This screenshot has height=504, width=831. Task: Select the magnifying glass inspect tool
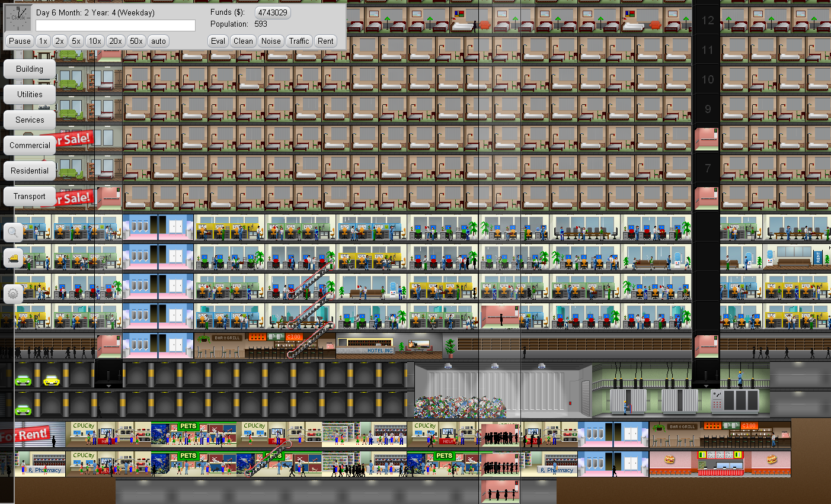coord(13,233)
